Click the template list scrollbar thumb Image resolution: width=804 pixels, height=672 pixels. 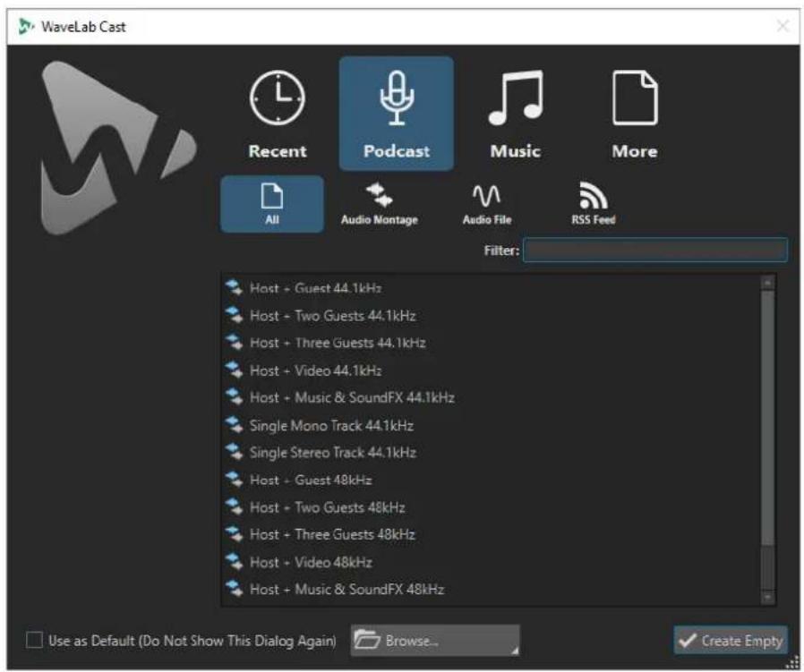point(767,418)
